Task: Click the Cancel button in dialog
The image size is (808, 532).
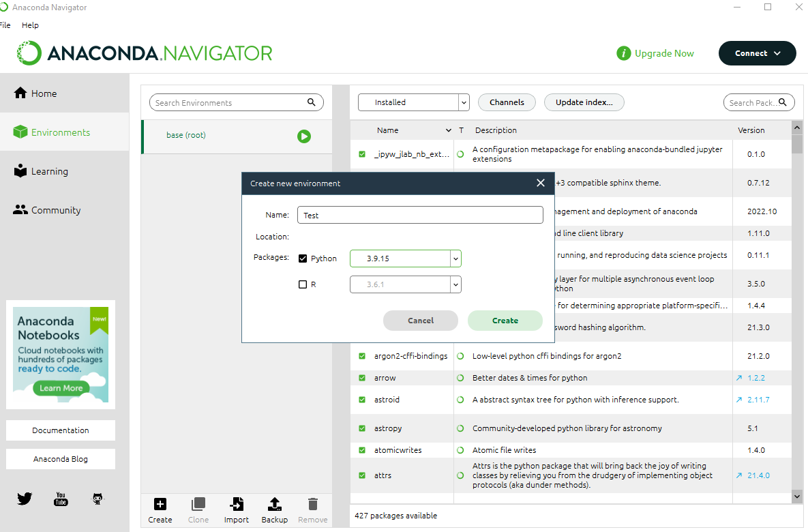Action: (421, 320)
